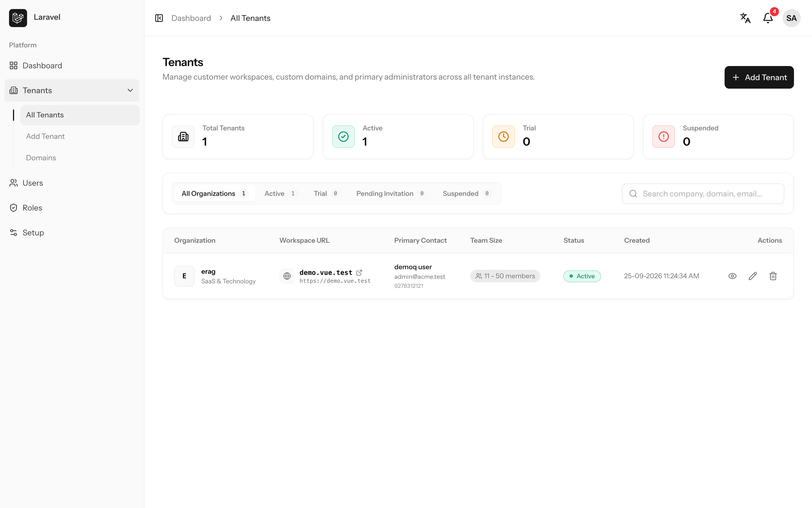The image size is (812, 508).
Task: Open demo.vue.test external link icon
Action: pyautogui.click(x=359, y=272)
